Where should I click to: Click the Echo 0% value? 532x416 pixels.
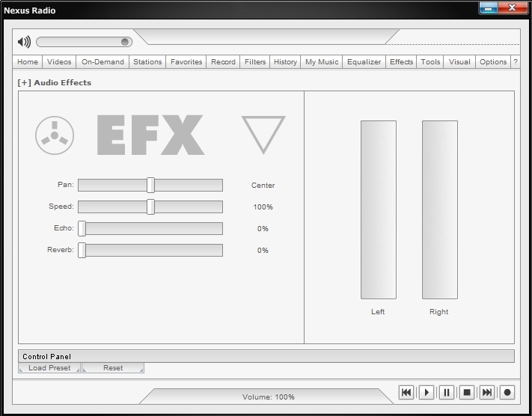263,229
